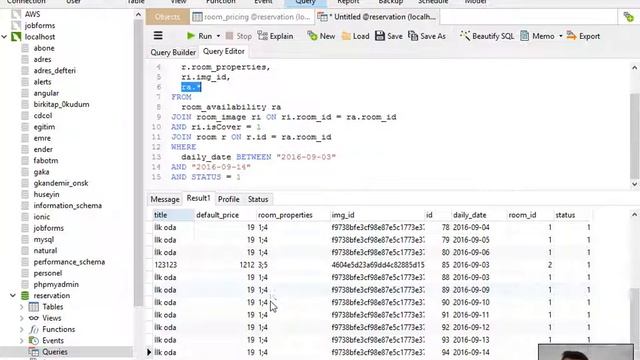Viewport: 640px width, 360px height.
Task: Beautify SQL formatting
Action: (487, 36)
